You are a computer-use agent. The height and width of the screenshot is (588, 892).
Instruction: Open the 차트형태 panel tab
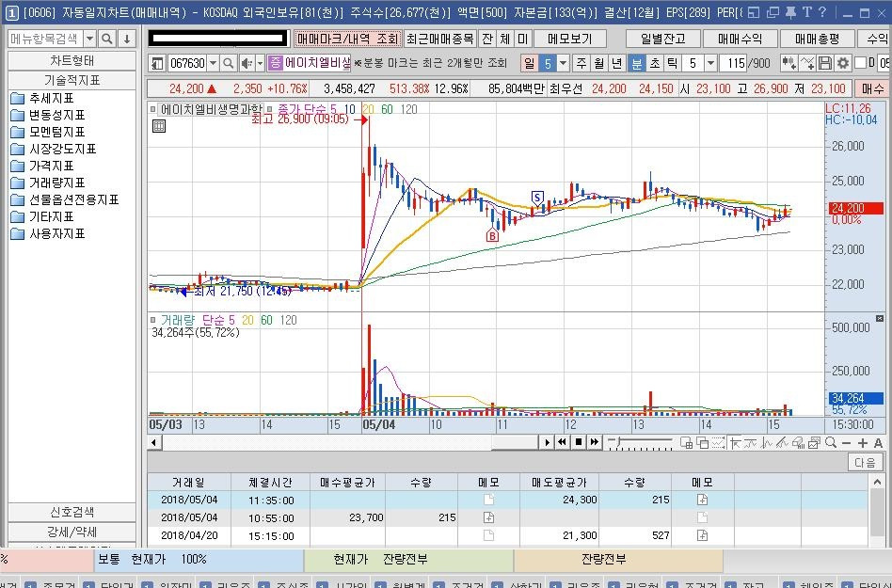[x=72, y=61]
